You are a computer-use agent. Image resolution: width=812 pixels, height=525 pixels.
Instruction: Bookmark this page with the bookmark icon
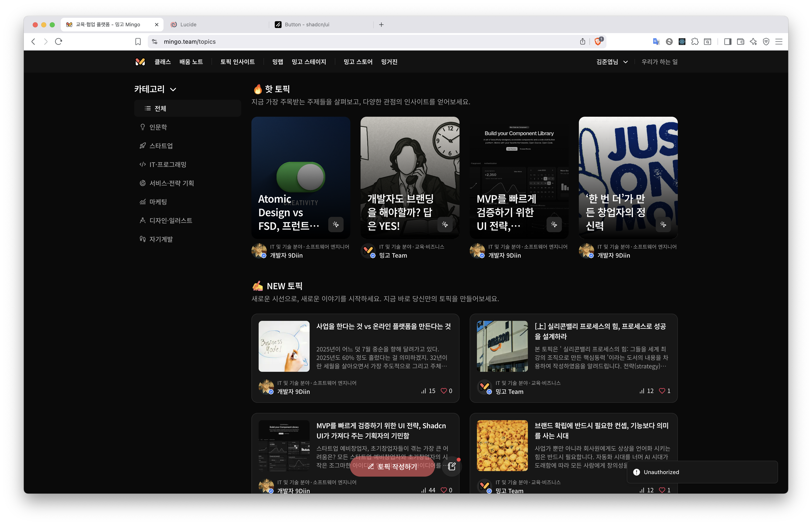pos(138,42)
